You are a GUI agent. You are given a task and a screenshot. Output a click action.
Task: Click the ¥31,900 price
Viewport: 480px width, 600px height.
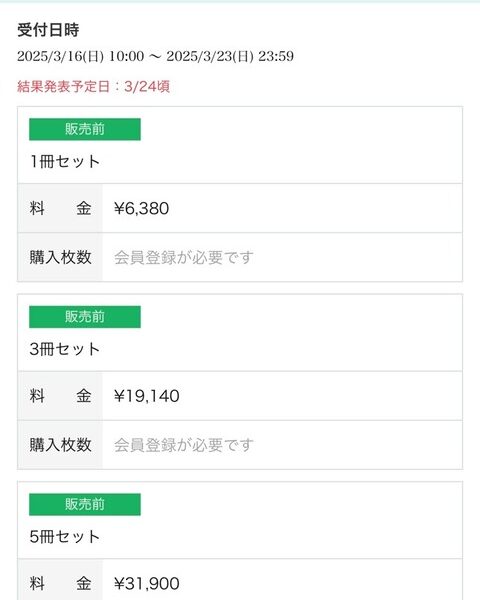click(x=147, y=584)
